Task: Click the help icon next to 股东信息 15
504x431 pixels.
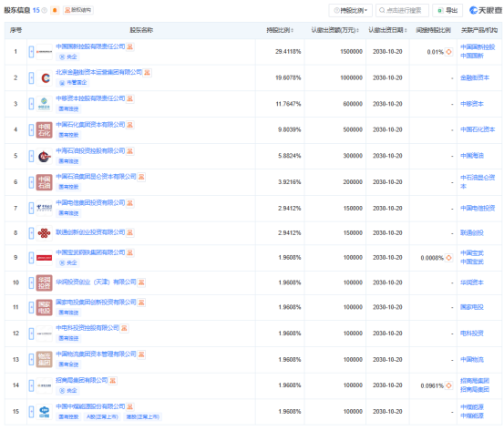Action: (45, 10)
